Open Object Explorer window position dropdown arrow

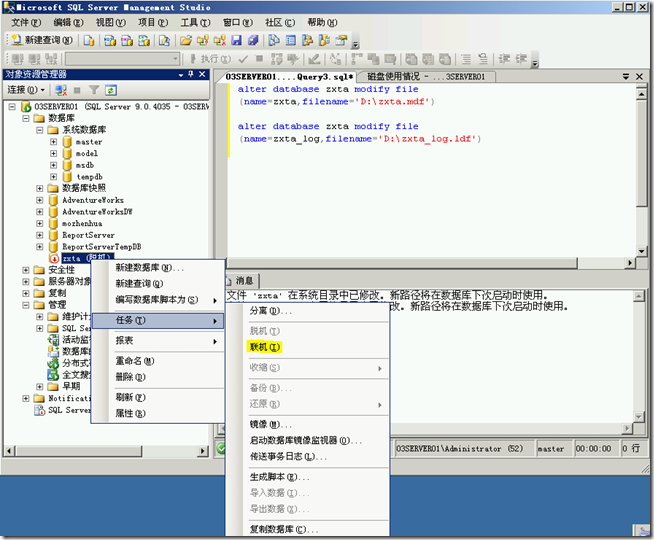click(181, 74)
